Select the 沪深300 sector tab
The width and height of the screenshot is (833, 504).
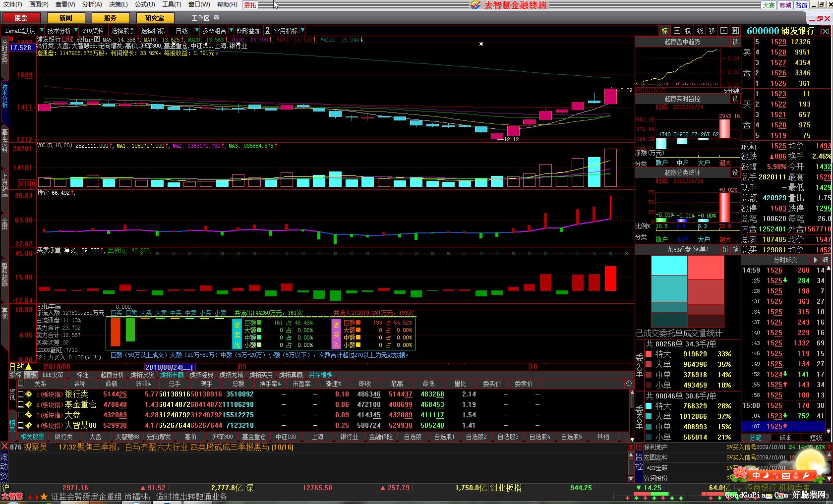(x=222, y=437)
